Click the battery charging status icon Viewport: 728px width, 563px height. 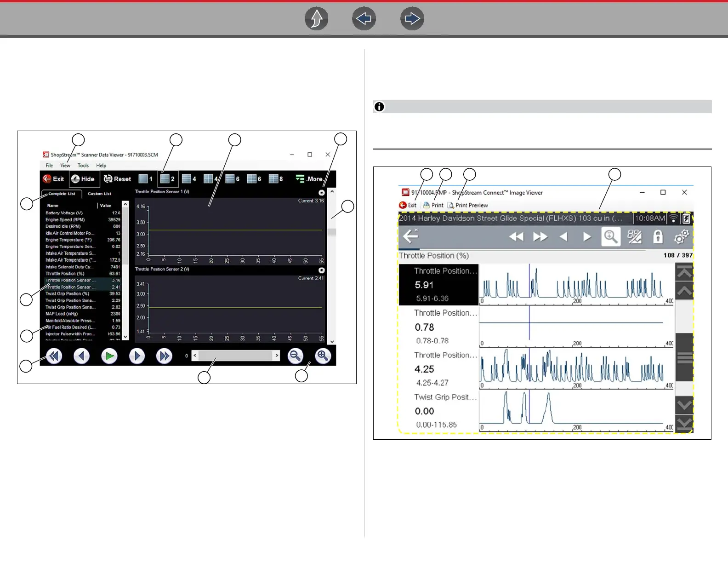686,218
